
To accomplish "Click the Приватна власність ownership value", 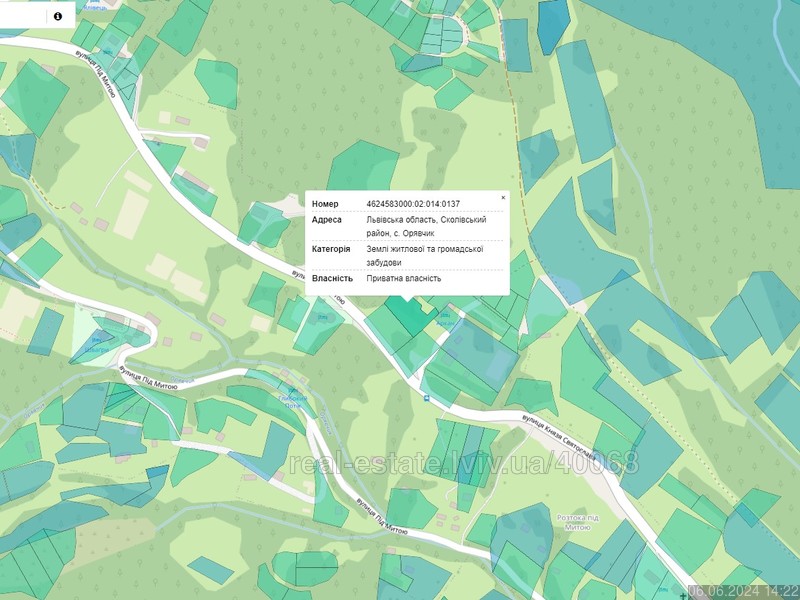I will [404, 278].
